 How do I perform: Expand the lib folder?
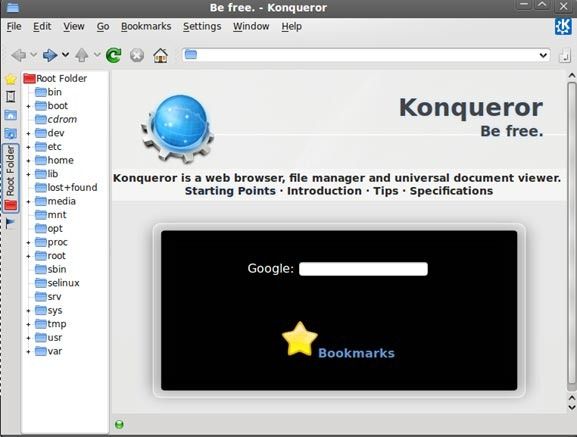click(28, 174)
